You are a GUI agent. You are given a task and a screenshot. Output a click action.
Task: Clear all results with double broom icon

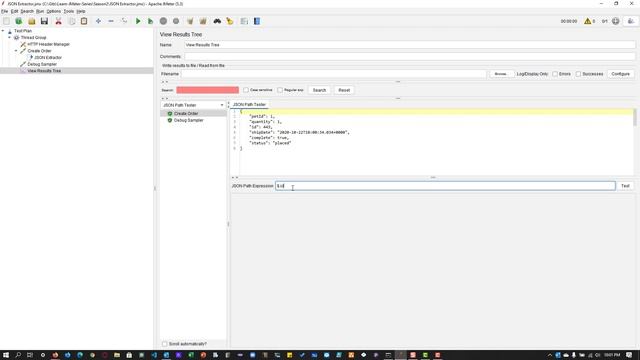coord(203,21)
